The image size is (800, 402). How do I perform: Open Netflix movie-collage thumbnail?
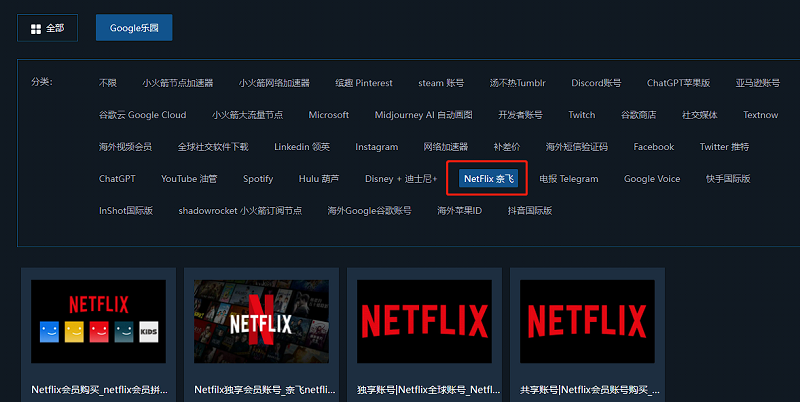click(261, 321)
